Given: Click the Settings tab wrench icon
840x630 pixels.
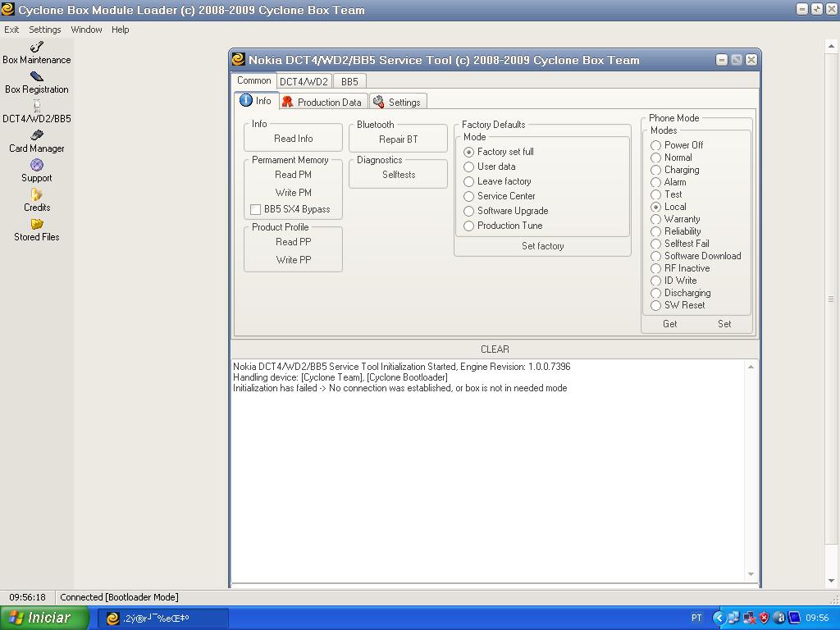Looking at the screenshot, I should 379,102.
